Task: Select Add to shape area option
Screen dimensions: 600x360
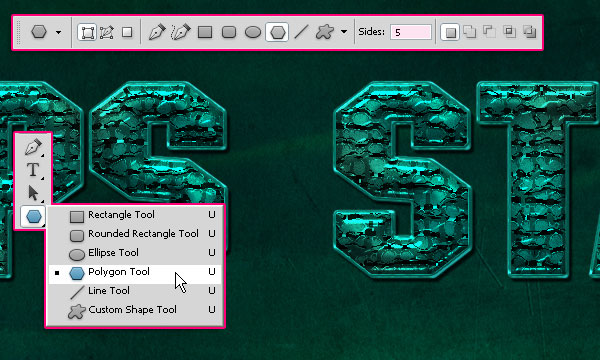Action: pyautogui.click(x=470, y=32)
